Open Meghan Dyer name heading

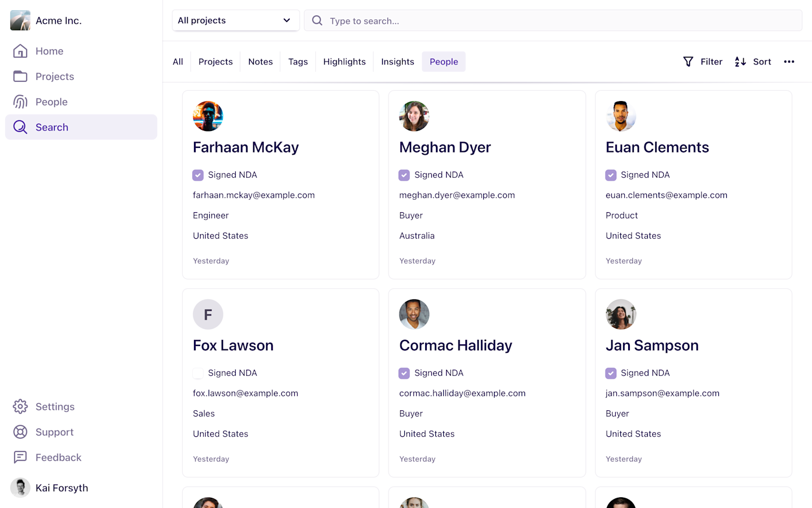[x=445, y=147]
